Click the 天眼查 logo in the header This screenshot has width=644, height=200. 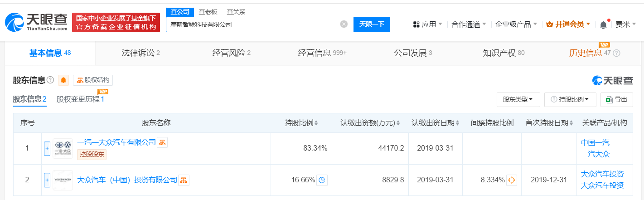tap(36, 22)
